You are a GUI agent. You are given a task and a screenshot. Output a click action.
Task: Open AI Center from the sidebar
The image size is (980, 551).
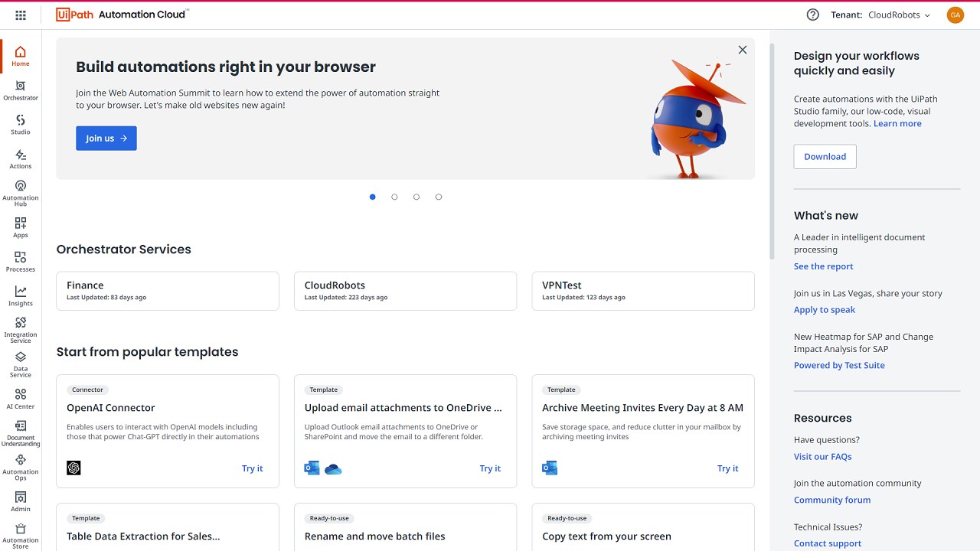pyautogui.click(x=21, y=399)
